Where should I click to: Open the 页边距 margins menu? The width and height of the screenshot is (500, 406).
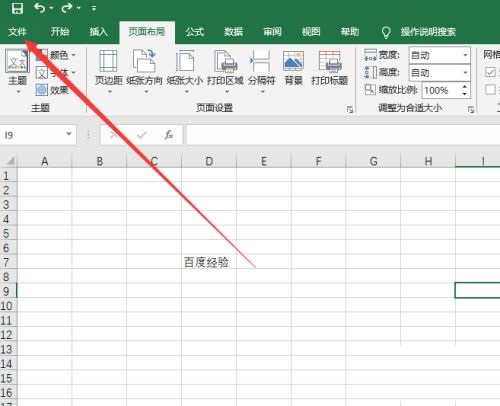tap(109, 71)
